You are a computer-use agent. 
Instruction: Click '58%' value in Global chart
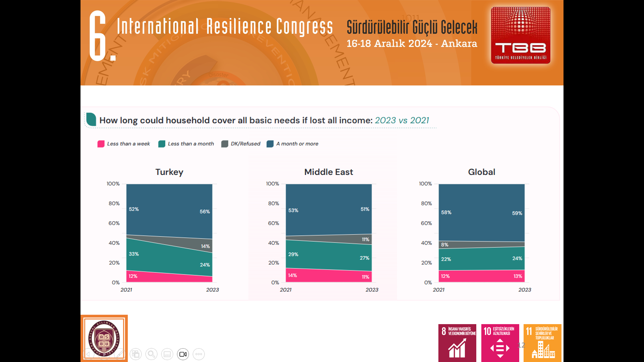coord(446,213)
